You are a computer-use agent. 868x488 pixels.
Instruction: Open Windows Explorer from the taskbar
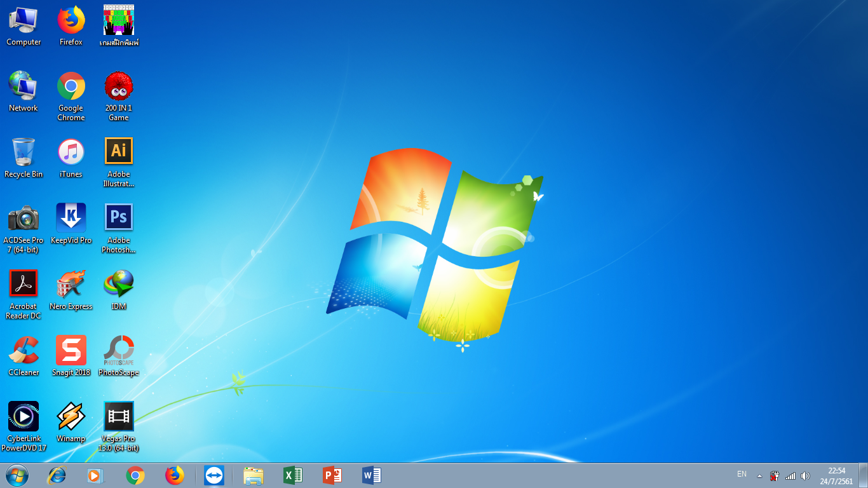click(254, 475)
